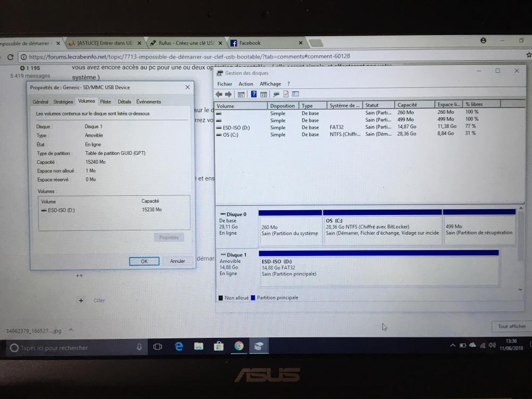This screenshot has height=399, width=532.
Task: Select the OS (C:) partition on Disque 0
Action: [x=383, y=227]
